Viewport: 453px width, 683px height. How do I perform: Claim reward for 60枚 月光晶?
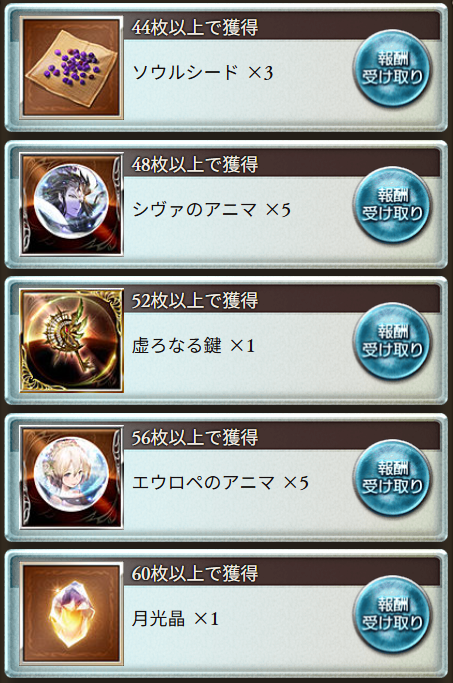pyautogui.click(x=392, y=614)
